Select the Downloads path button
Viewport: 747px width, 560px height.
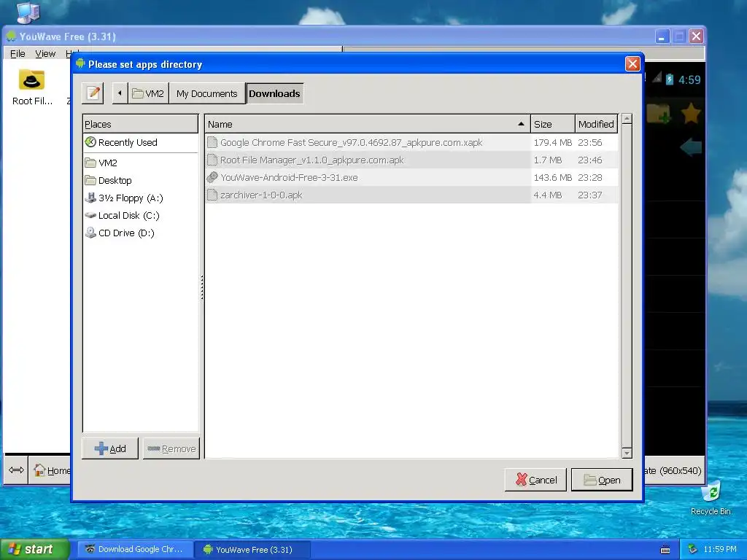(x=274, y=93)
